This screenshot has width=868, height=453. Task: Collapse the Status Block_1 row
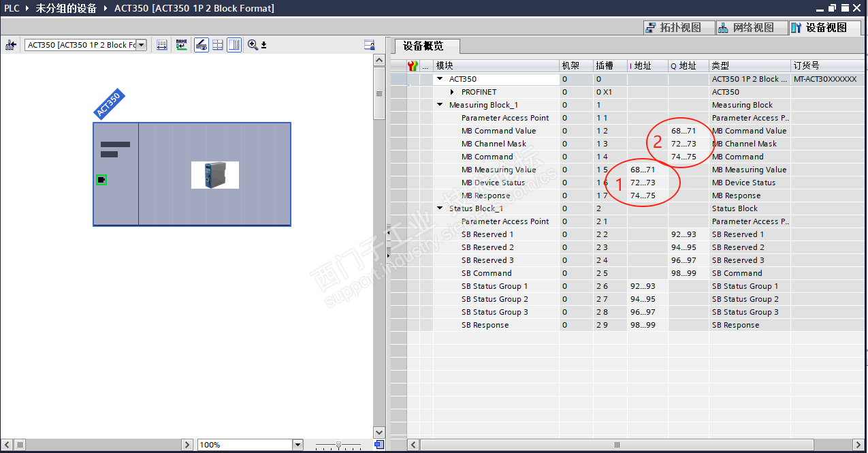tap(440, 208)
